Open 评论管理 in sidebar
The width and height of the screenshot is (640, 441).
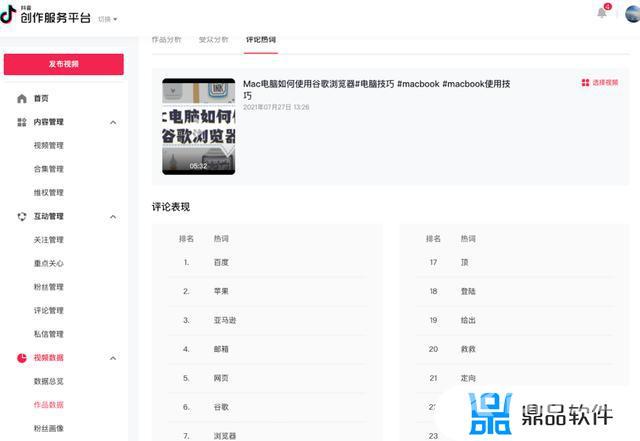[49, 310]
